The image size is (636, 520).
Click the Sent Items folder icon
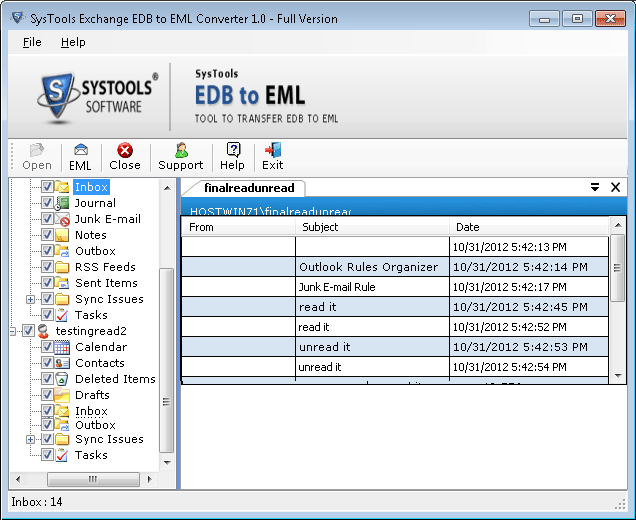tap(62, 283)
